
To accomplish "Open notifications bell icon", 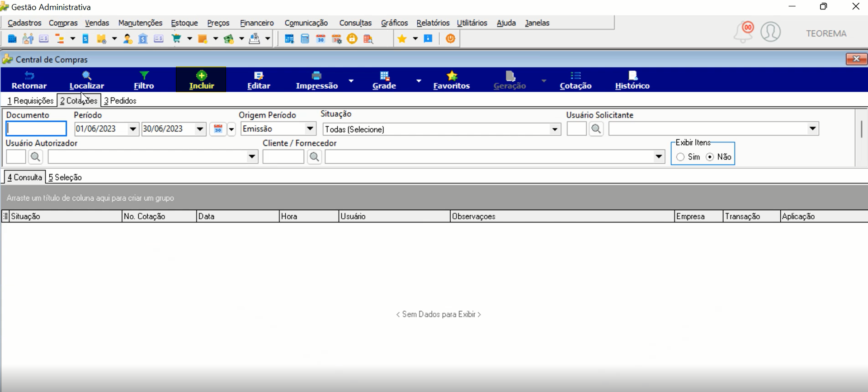I will (x=743, y=33).
